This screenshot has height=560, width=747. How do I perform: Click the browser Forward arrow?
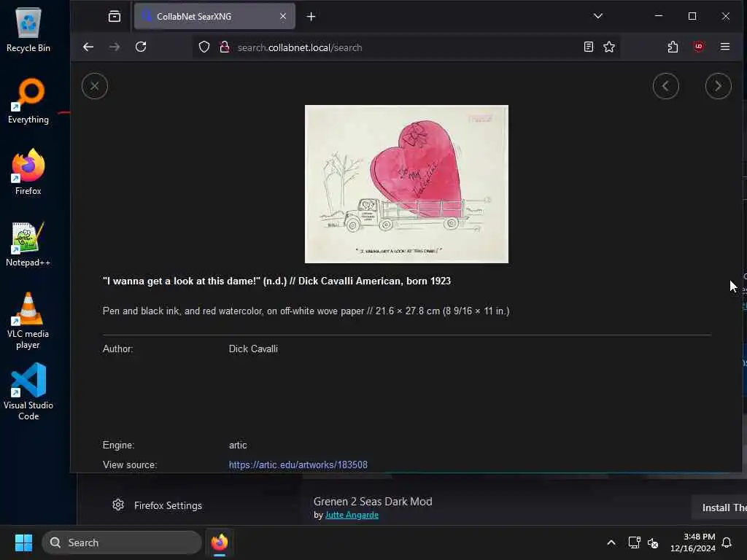tap(115, 47)
